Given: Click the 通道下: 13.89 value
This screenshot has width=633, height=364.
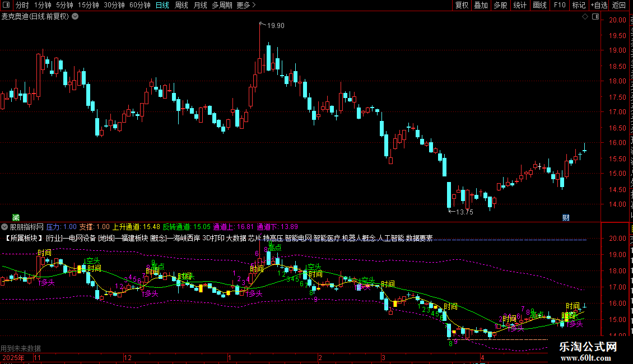Looking at the screenshot, I should [x=277, y=227].
